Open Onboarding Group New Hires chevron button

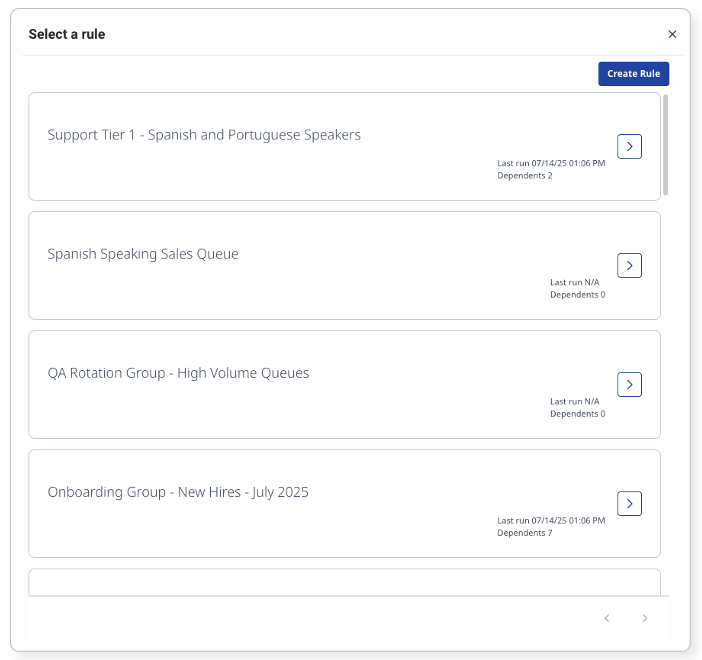point(629,503)
